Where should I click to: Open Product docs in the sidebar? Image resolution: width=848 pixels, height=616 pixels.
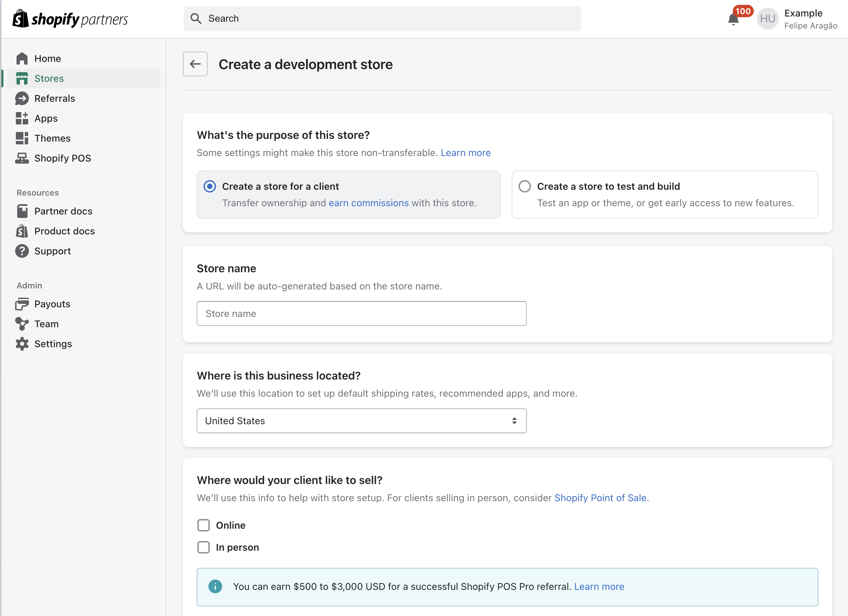[x=83, y=231]
